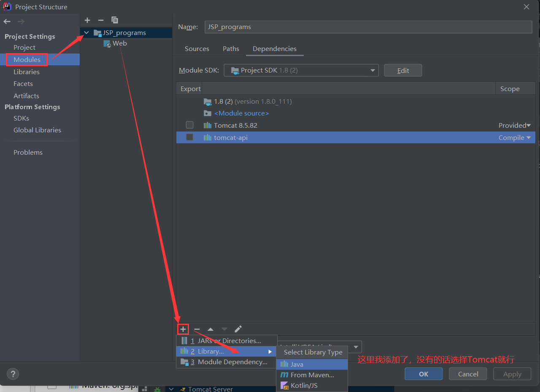Image resolution: width=540 pixels, height=392 pixels.
Task: Click the tomcat-api library icon
Action: coord(208,137)
